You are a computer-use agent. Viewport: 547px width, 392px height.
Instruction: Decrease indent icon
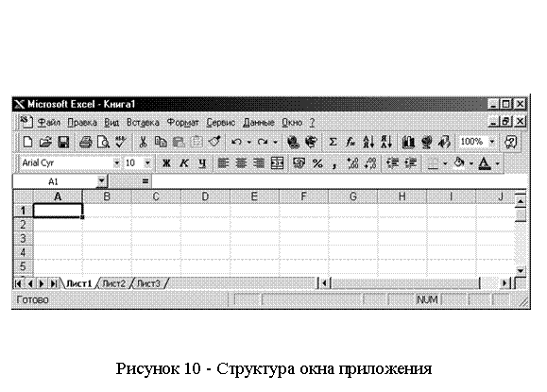[393, 162]
